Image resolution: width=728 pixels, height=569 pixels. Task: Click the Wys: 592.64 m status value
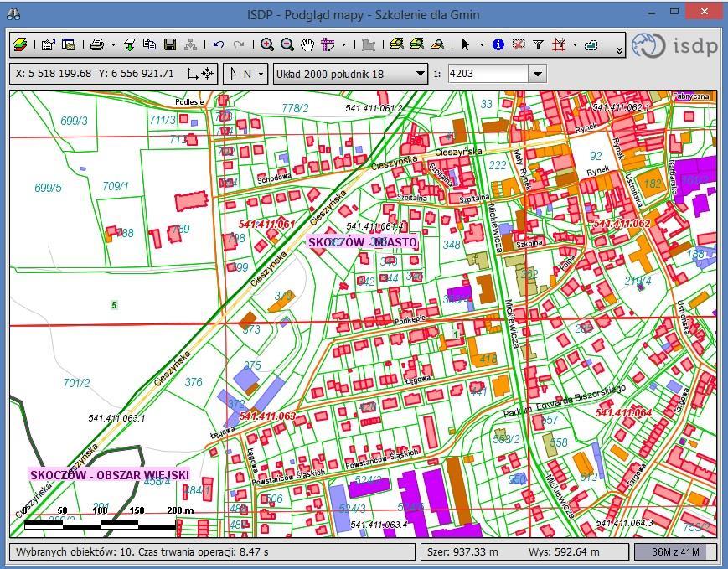[x=564, y=551]
